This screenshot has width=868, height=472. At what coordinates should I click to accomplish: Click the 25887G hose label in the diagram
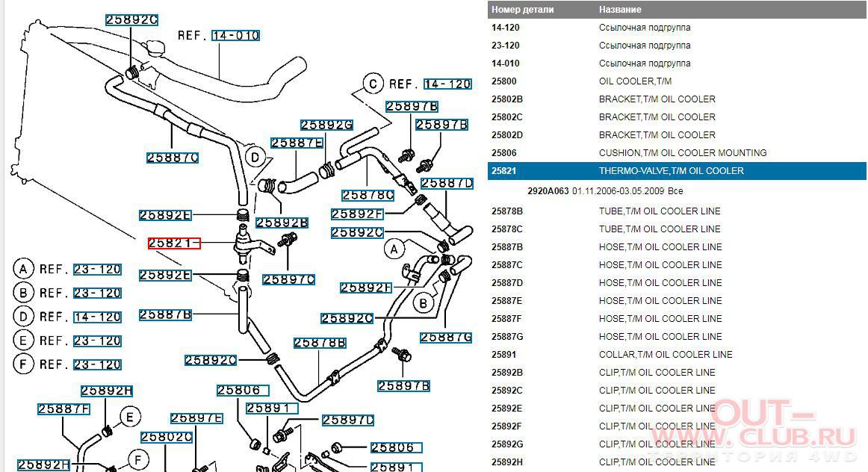(x=446, y=338)
